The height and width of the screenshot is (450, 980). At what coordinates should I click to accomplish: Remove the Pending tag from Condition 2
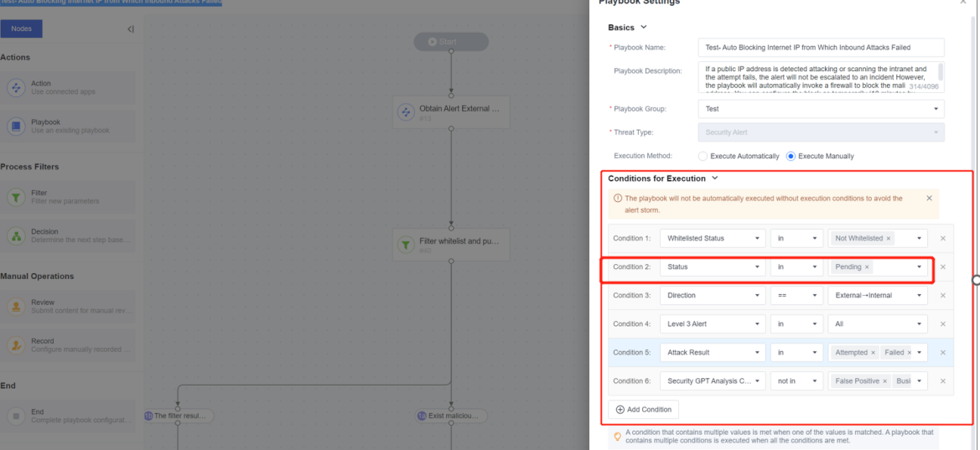[867, 266]
